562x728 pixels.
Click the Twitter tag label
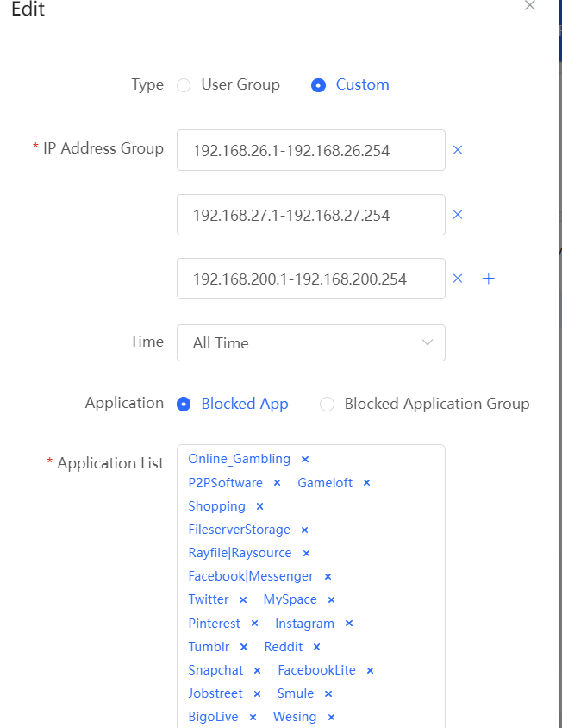point(209,599)
